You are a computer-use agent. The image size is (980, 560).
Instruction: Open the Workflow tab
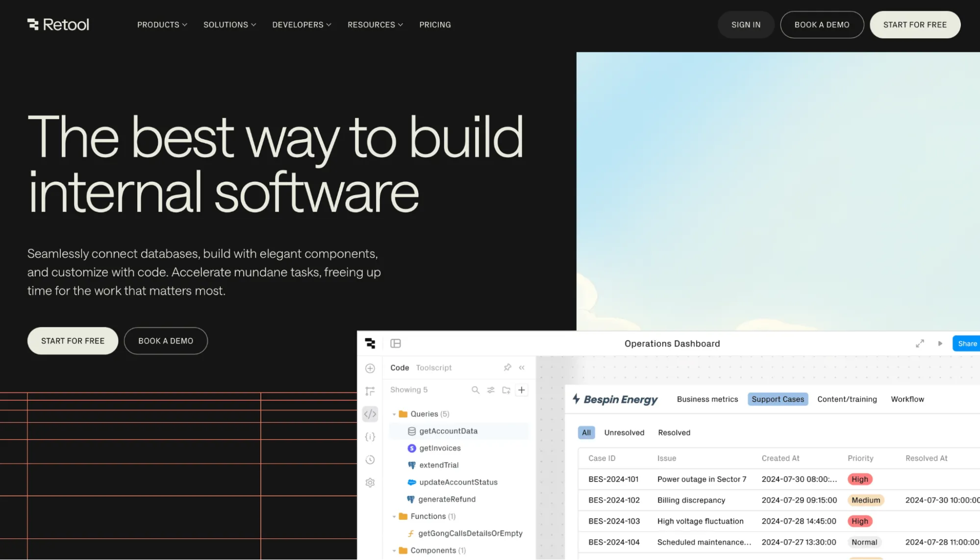pyautogui.click(x=907, y=399)
